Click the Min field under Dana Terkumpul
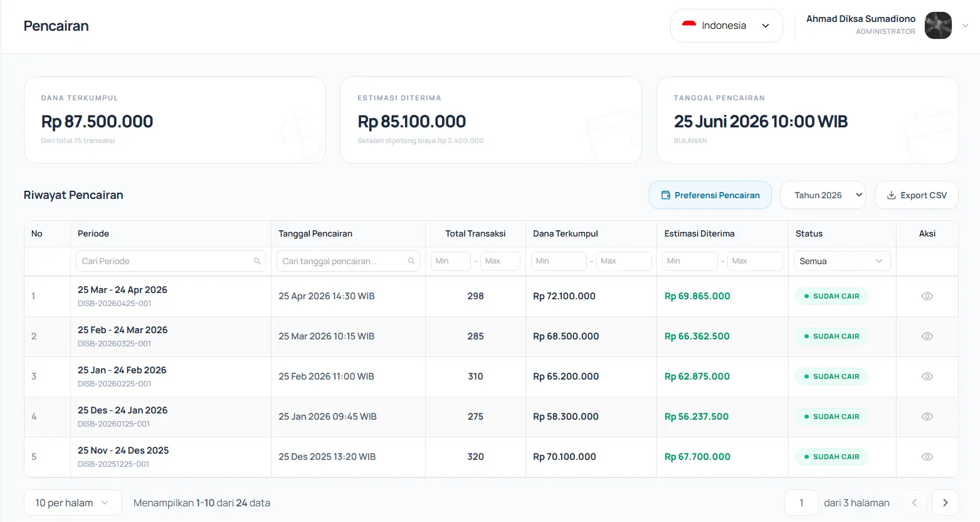980x522 pixels. click(559, 261)
